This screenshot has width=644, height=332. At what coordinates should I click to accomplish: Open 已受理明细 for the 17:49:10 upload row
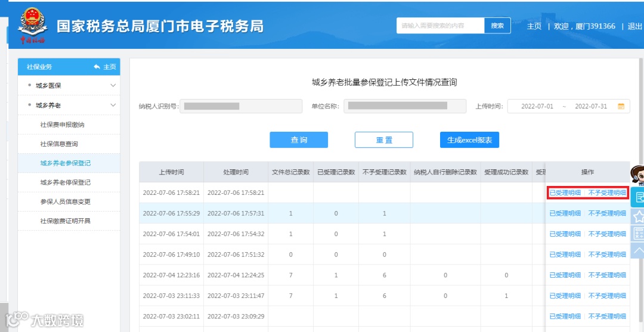pos(565,255)
